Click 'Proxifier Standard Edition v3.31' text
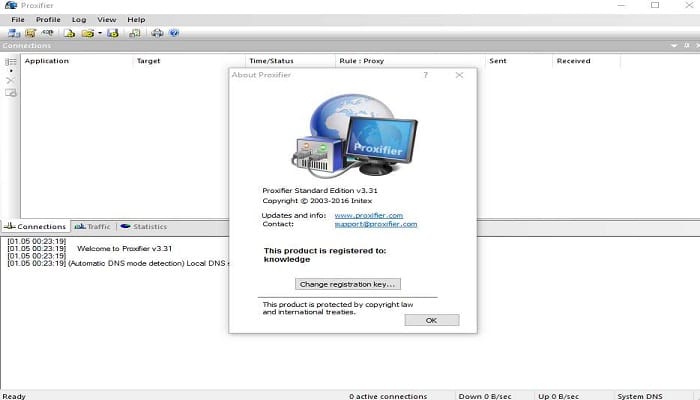Image resolution: width=700 pixels, height=400 pixels. [320, 190]
